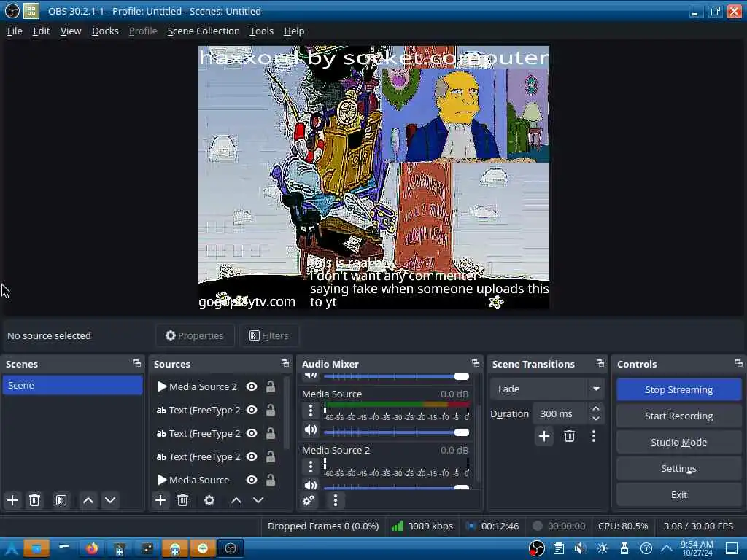The width and height of the screenshot is (747, 560).
Task: Toggle visibility of second Text (FreeType 2) source
Action: point(252,433)
